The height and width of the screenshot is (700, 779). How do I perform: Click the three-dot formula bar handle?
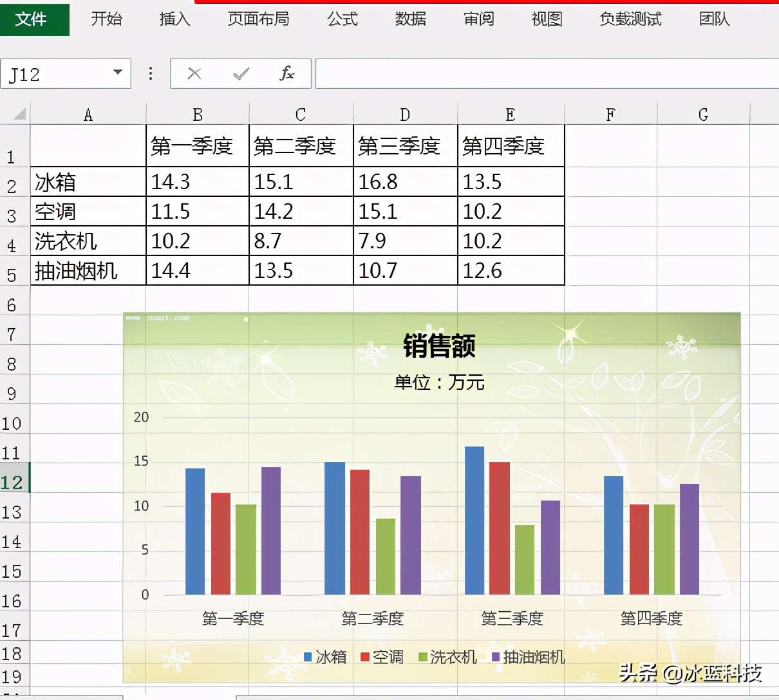click(151, 73)
